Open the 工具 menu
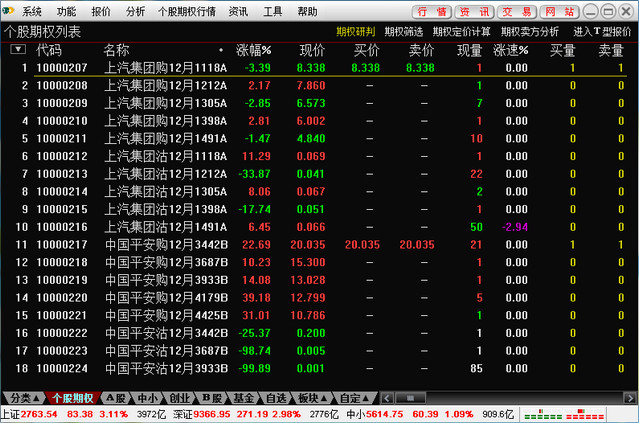639x423 pixels. click(x=272, y=11)
